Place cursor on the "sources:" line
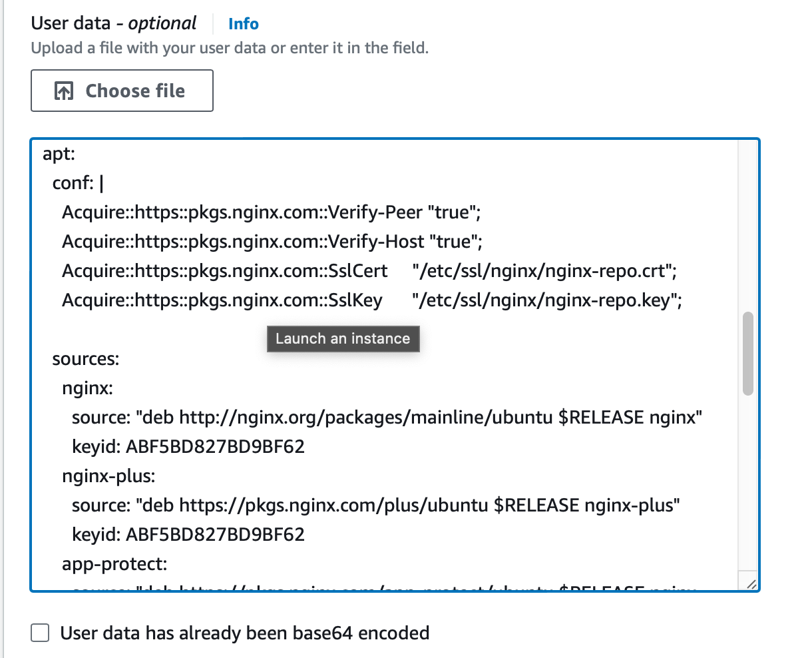Viewport: 812px width, 658px height. (86, 359)
